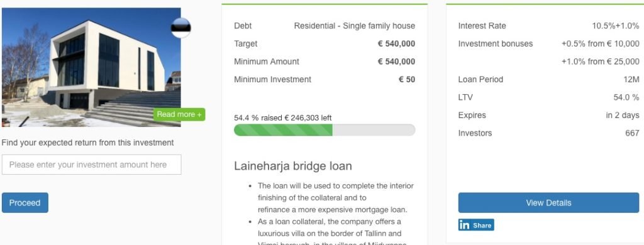
Task: Click the Target € 540,000 value
Action: pyautogui.click(x=396, y=44)
